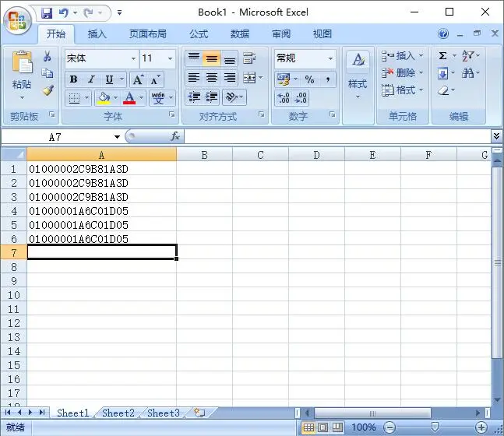504x436 pixels.
Task: Insert a new worksheet tab icon
Action: 199,413
